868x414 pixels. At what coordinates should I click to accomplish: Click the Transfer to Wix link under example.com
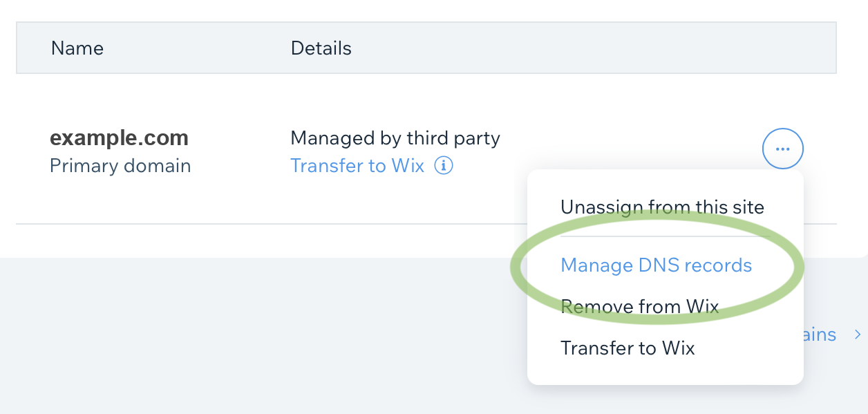coord(357,165)
